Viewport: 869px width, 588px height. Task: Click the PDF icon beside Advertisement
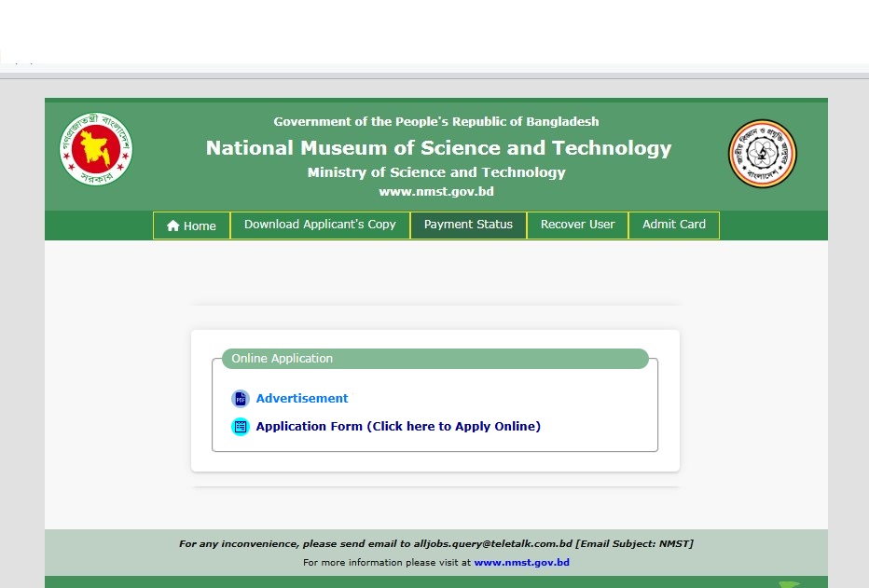(241, 399)
